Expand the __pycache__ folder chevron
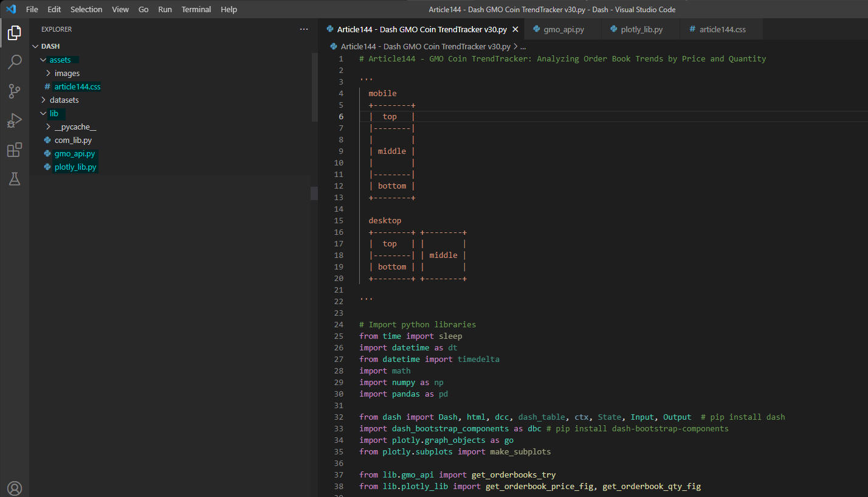The width and height of the screenshot is (868, 497). click(49, 127)
